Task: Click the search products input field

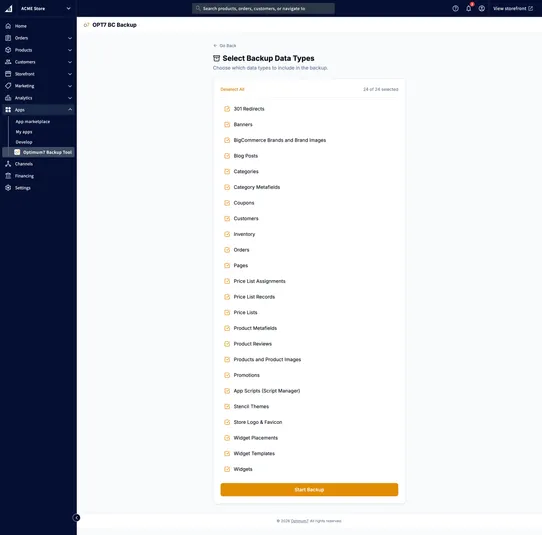Action: pyautogui.click(x=263, y=8)
